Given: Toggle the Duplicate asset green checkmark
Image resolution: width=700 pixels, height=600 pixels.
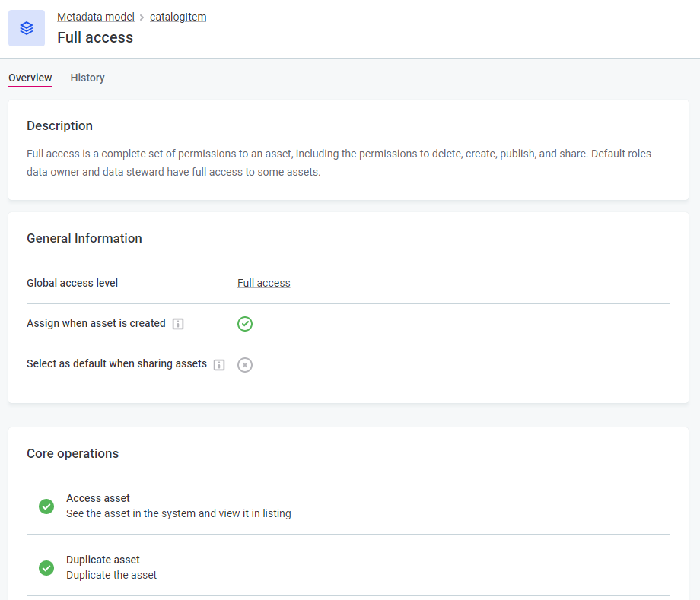Looking at the screenshot, I should tap(46, 568).
